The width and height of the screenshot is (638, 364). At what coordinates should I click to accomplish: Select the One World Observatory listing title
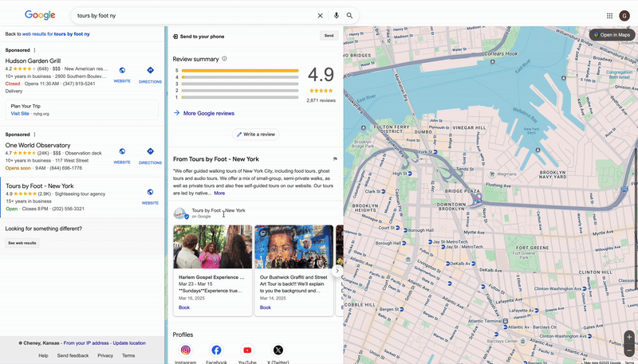coord(37,146)
